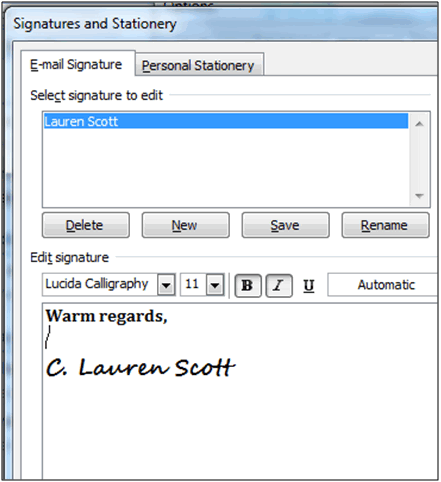The image size is (441, 482).
Task: Click inside the font size 11 field
Action: (193, 284)
